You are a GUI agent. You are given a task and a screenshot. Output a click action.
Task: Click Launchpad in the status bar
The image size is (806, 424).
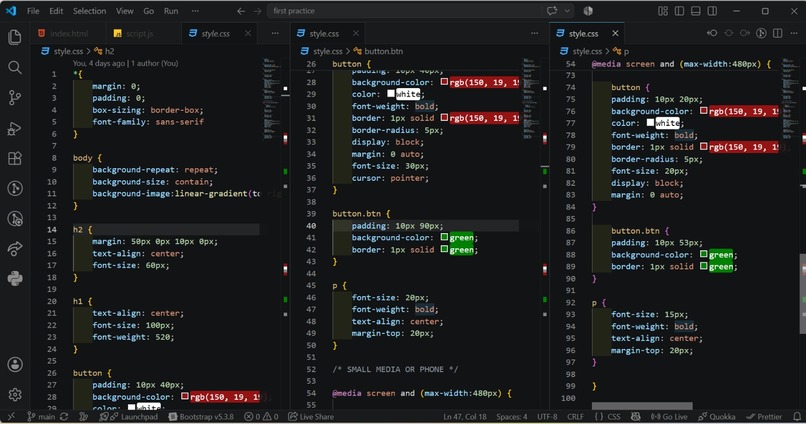click(x=129, y=417)
